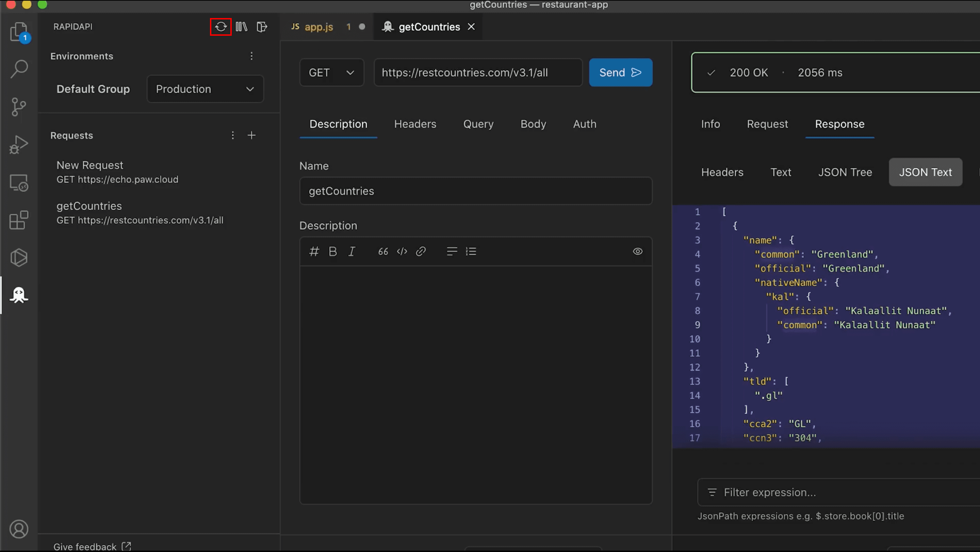Add a new request with plus icon
The height and width of the screenshot is (552, 980).
tap(251, 135)
